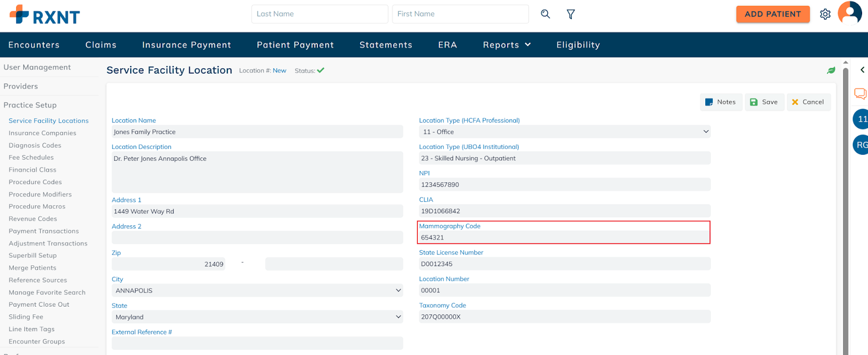The height and width of the screenshot is (355, 868).
Task: Open the Eligibility tab
Action: [578, 45]
